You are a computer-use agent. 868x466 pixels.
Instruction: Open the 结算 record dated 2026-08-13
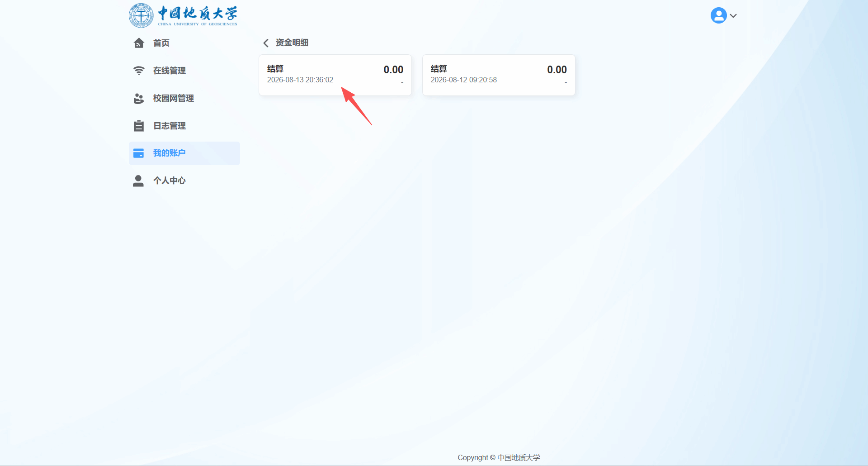pos(335,75)
